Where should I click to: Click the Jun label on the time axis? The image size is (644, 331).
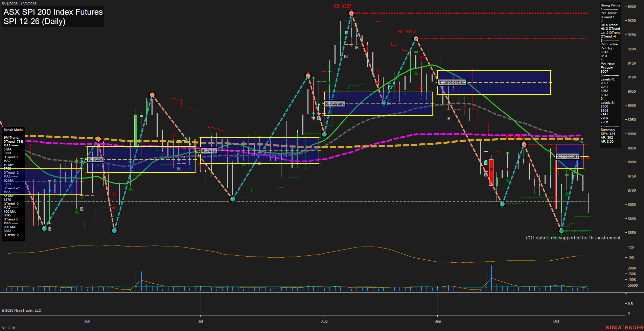(87, 321)
